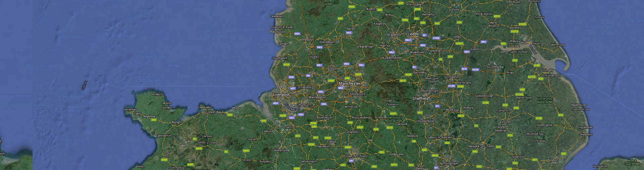Click the Barnsley town label

[419, 72]
